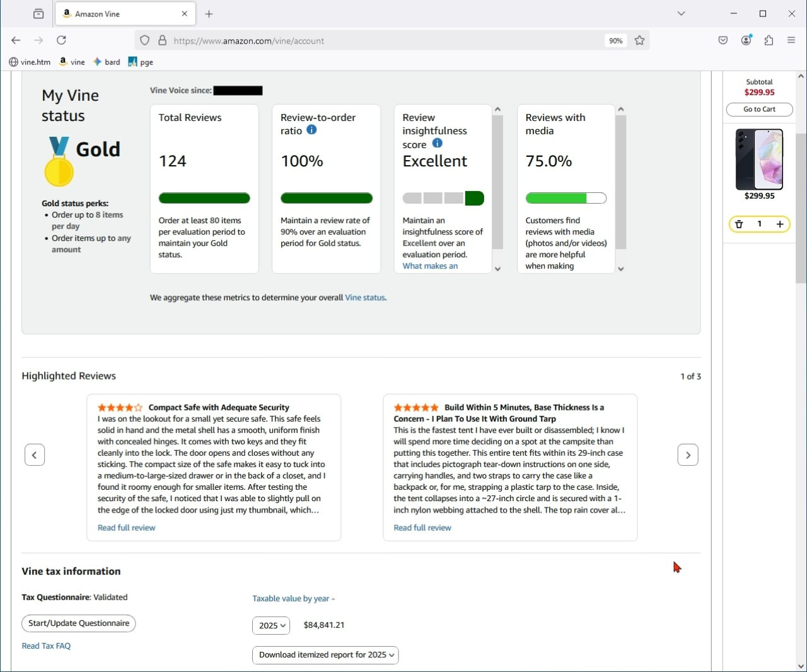Read full review of the tent
Screen dimensions: 807x672
pyautogui.click(x=422, y=528)
